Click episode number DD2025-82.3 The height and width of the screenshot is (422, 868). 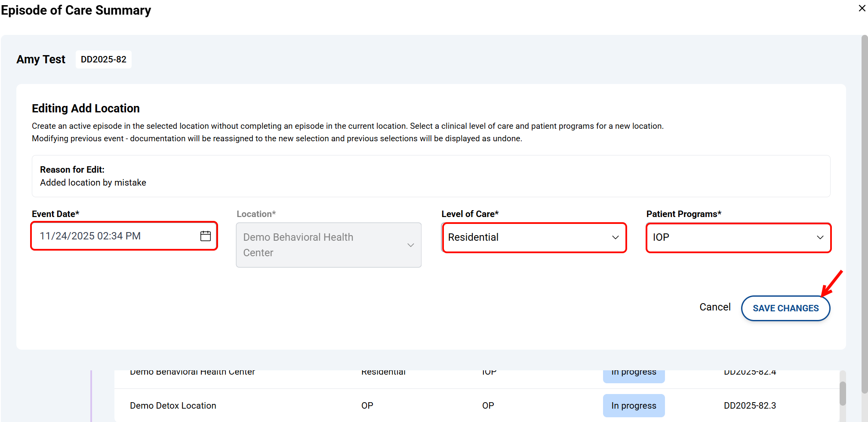coord(749,406)
